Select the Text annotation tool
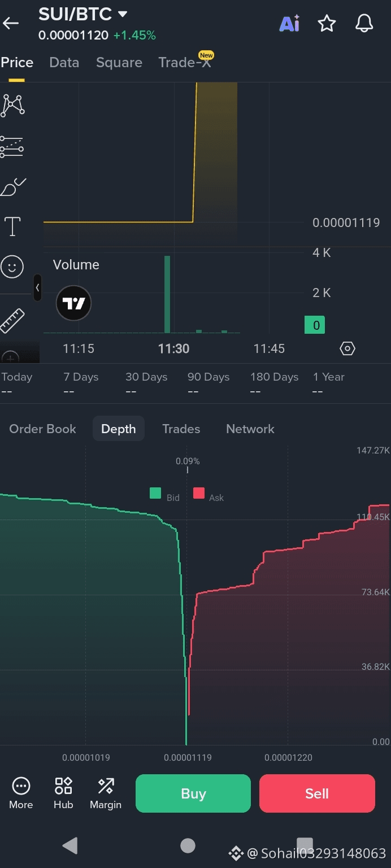This screenshot has width=391, height=868. click(x=12, y=226)
